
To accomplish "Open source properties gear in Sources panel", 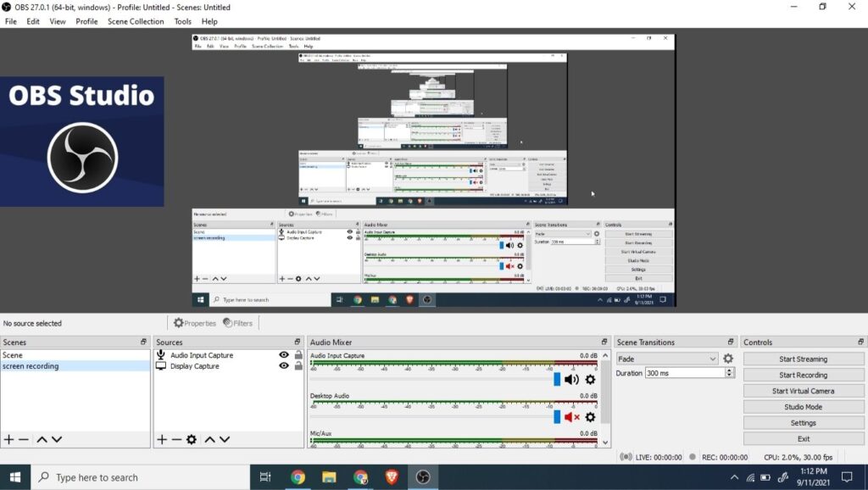I will pyautogui.click(x=192, y=439).
